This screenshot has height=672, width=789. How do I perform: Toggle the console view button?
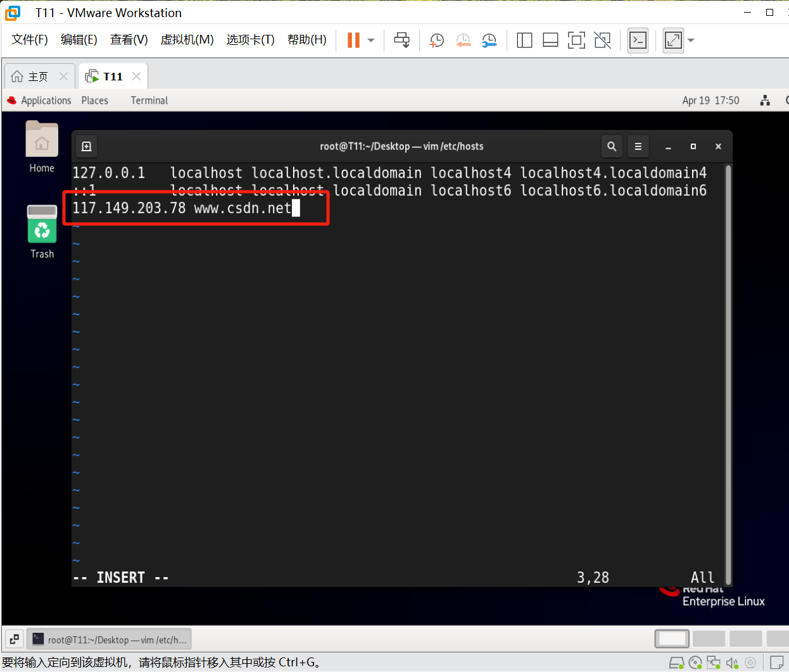tap(638, 40)
